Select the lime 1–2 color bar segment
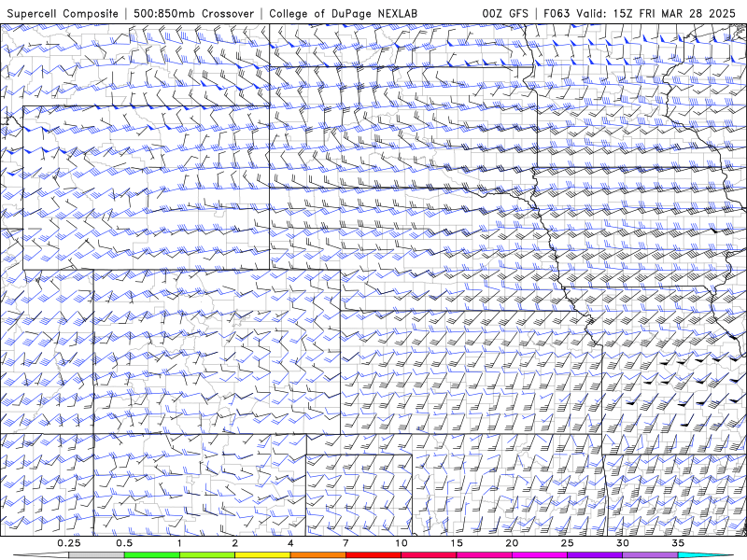The width and height of the screenshot is (747, 560). point(207,555)
